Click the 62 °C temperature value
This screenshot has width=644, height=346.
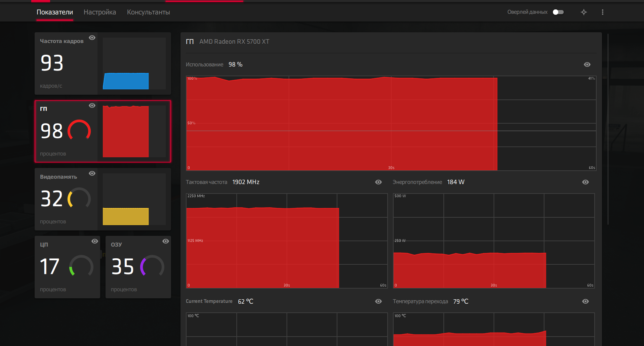pos(246,301)
